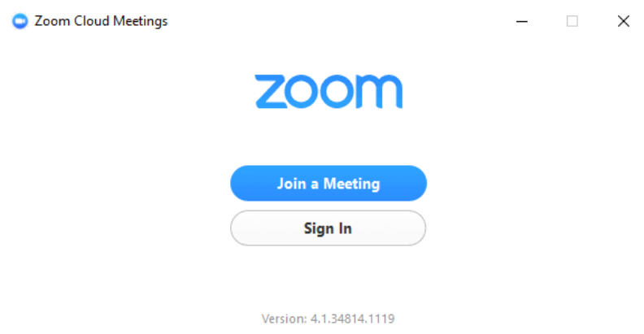Click the word Version in the footer
This screenshot has height=334, width=644.
click(285, 318)
